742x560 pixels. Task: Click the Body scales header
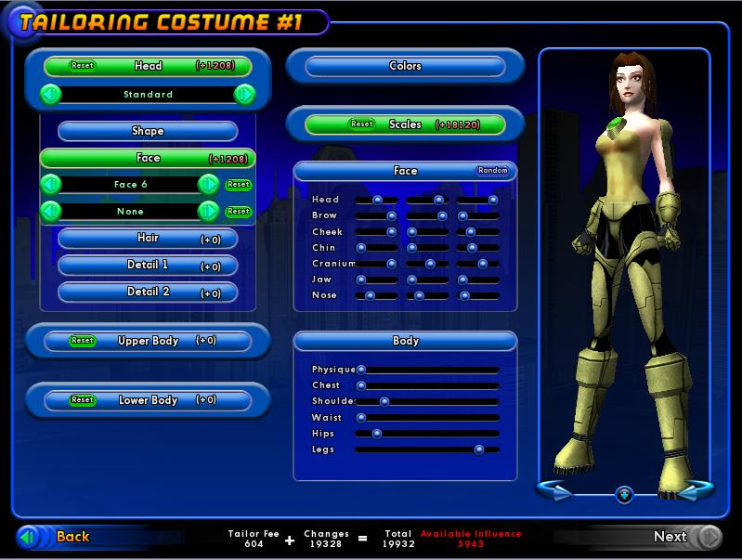405,341
